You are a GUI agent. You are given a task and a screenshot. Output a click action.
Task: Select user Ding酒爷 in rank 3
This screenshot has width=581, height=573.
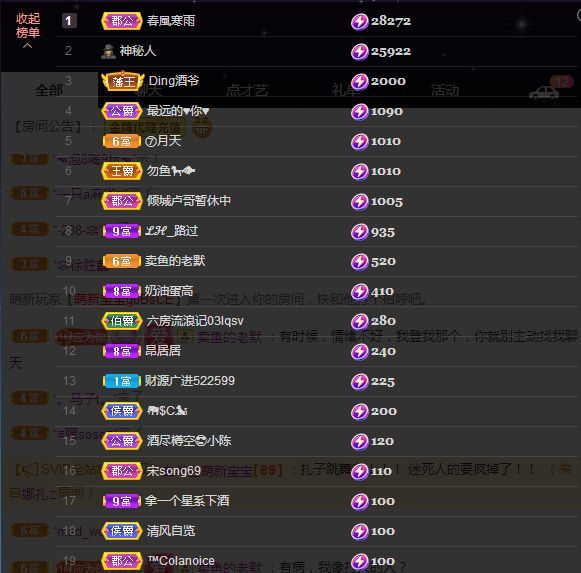(x=174, y=80)
